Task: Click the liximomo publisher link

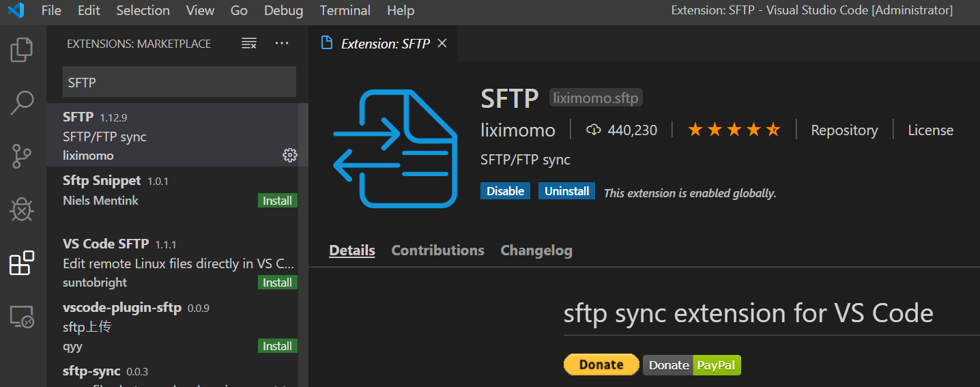Action: point(518,130)
